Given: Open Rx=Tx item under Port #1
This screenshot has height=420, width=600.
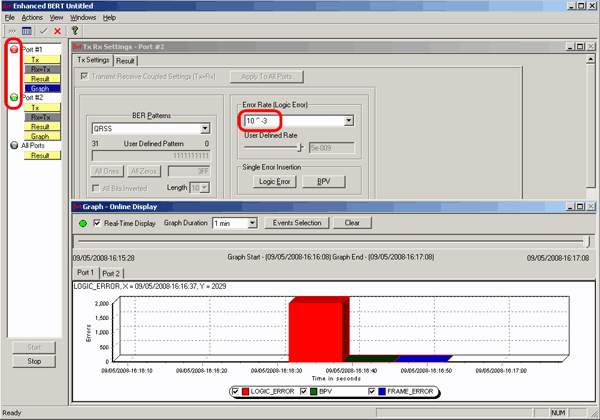Looking at the screenshot, I should point(42,69).
